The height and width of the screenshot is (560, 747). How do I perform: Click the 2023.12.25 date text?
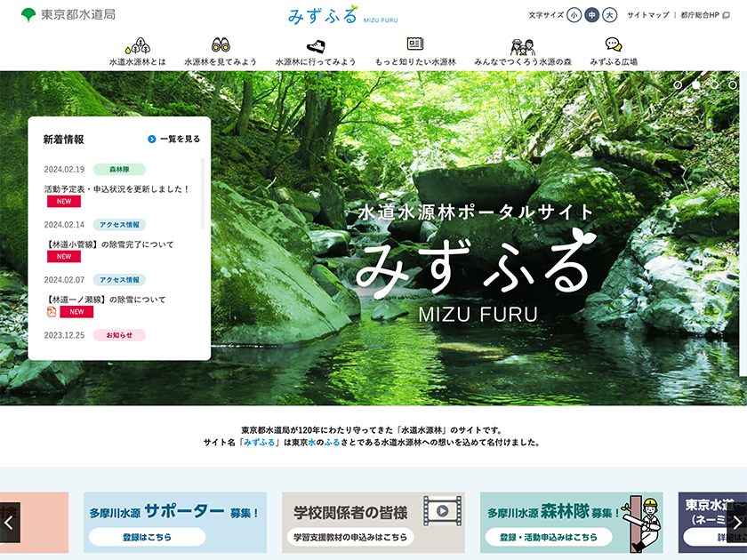pyautogui.click(x=64, y=335)
